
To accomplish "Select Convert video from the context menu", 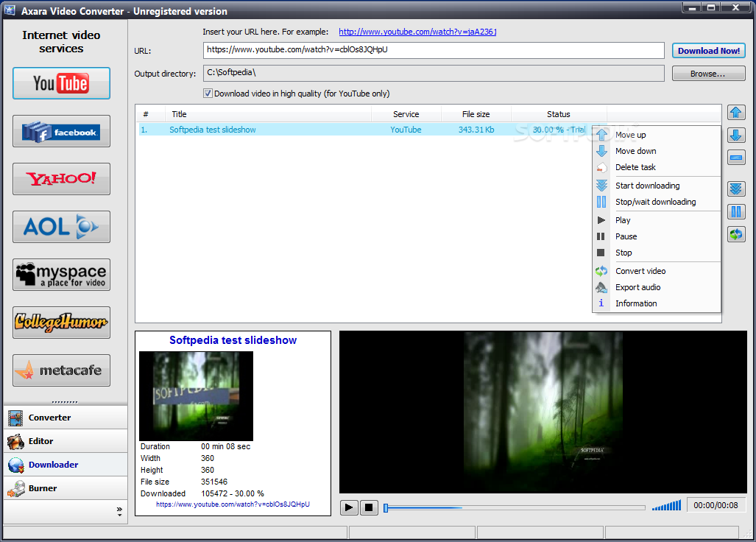I will pos(656,271).
